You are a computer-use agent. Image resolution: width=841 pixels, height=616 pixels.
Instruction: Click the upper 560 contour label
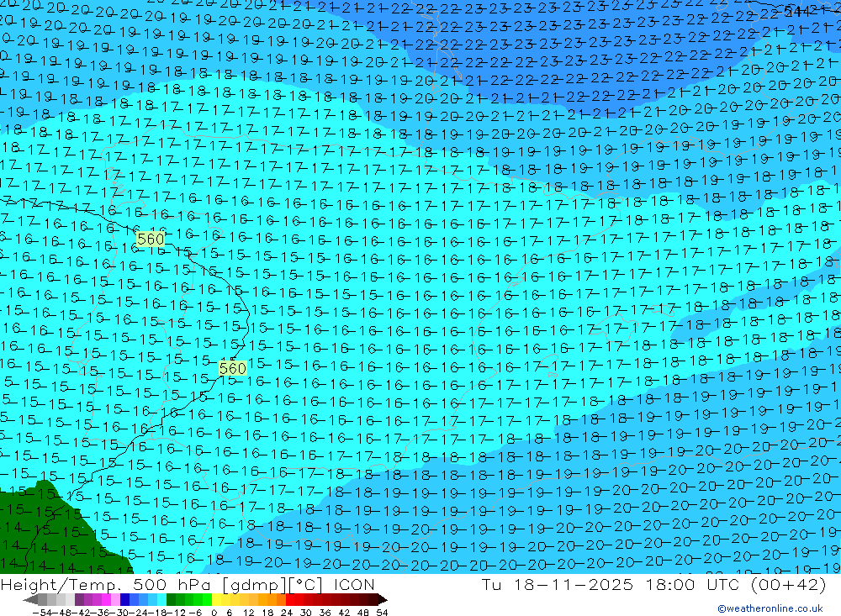(x=151, y=240)
